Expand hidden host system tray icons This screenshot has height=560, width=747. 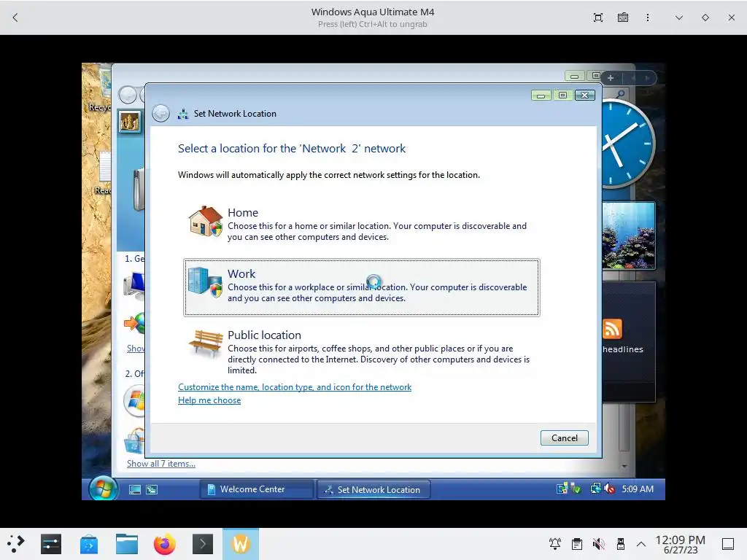click(x=641, y=544)
